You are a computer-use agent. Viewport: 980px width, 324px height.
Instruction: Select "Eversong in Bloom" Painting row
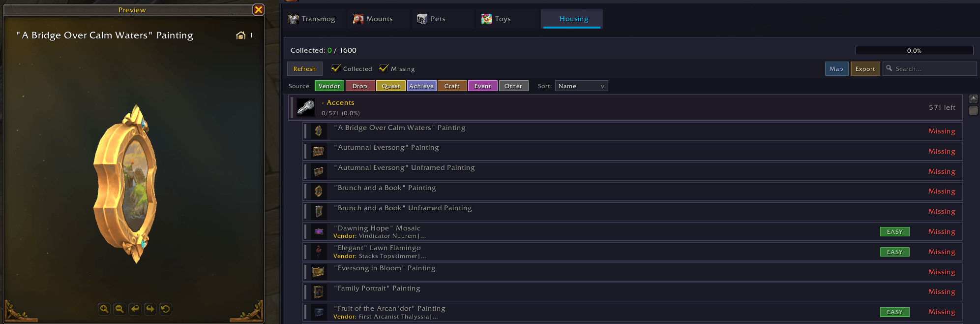pos(632,272)
